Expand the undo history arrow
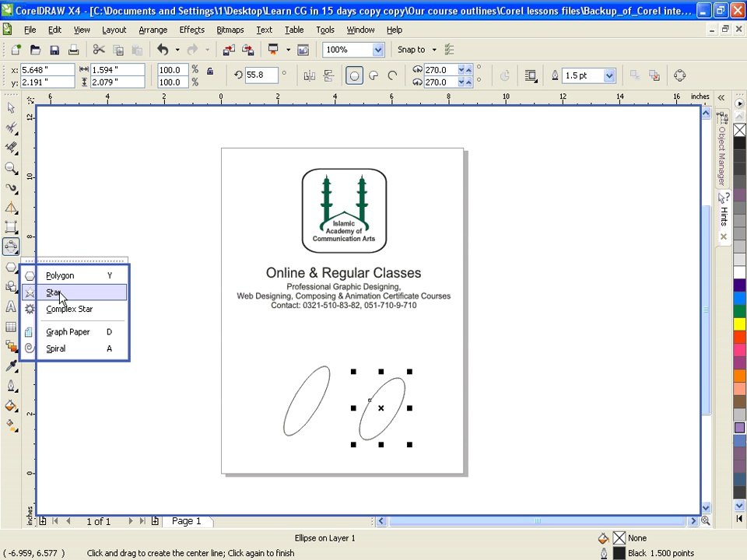 [x=177, y=50]
